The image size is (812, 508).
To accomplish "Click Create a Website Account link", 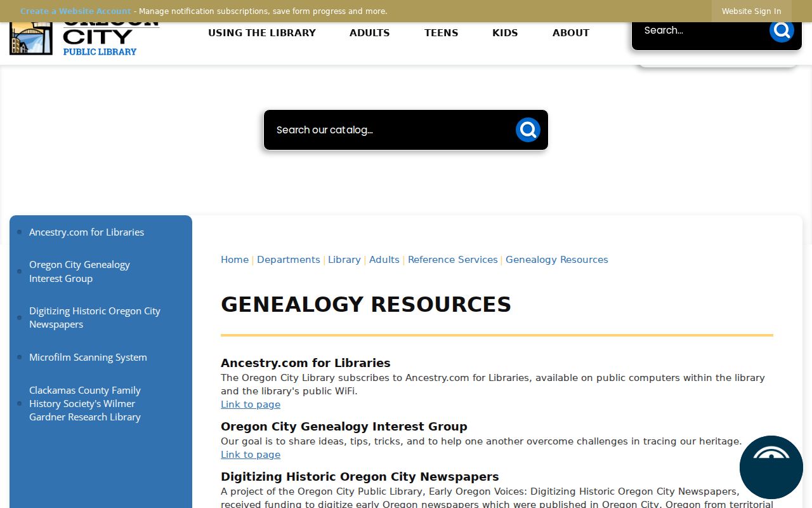I will 75,11.
